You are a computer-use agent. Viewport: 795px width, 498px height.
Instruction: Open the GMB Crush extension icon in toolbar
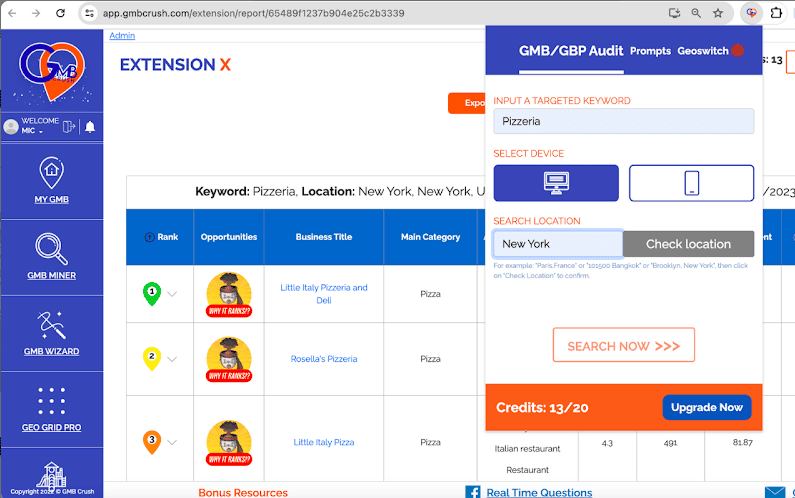point(751,13)
